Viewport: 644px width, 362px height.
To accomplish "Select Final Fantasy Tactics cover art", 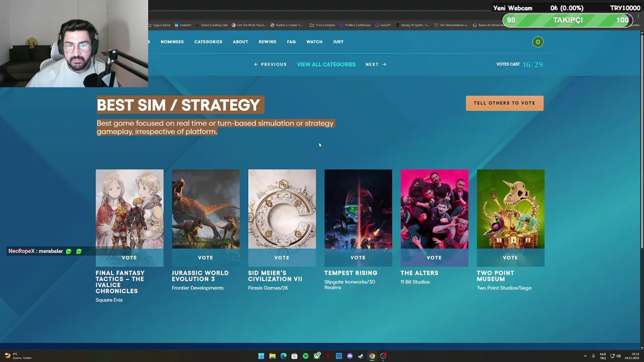I will click(129, 209).
